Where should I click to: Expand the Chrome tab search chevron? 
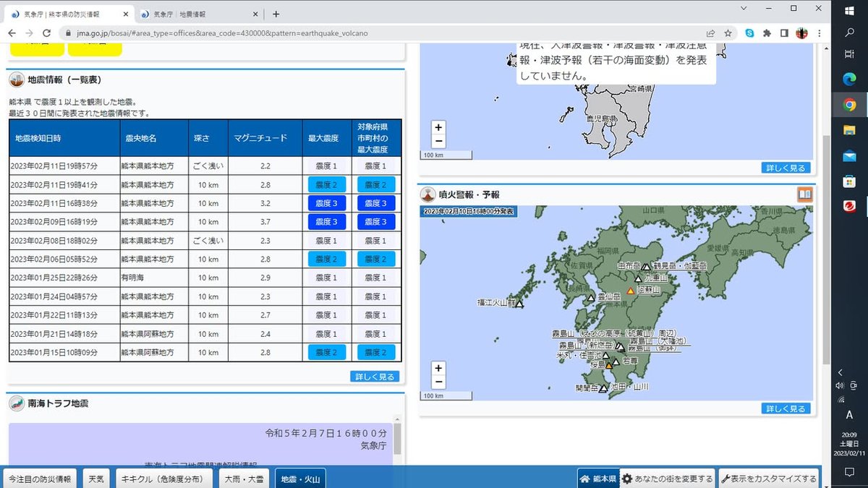click(x=744, y=8)
